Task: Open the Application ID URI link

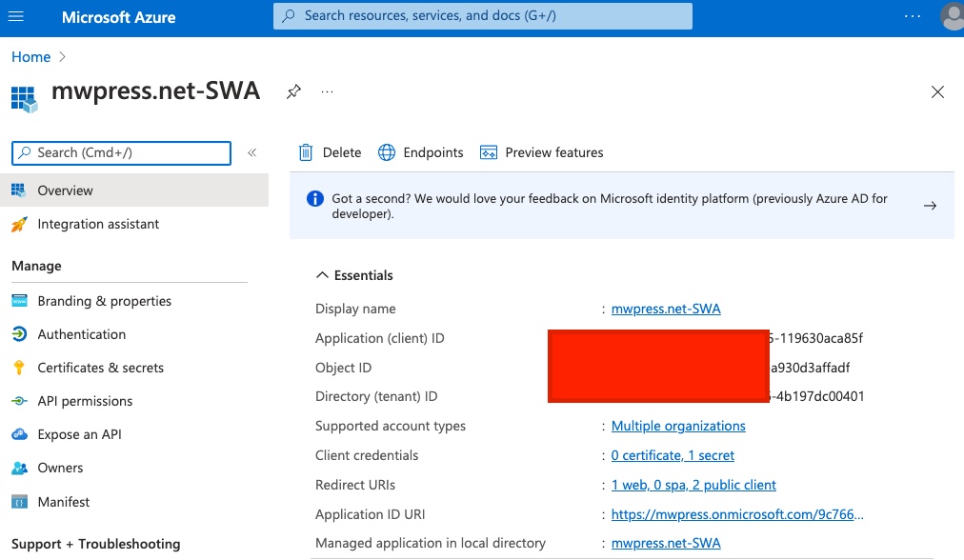Action: [737, 514]
